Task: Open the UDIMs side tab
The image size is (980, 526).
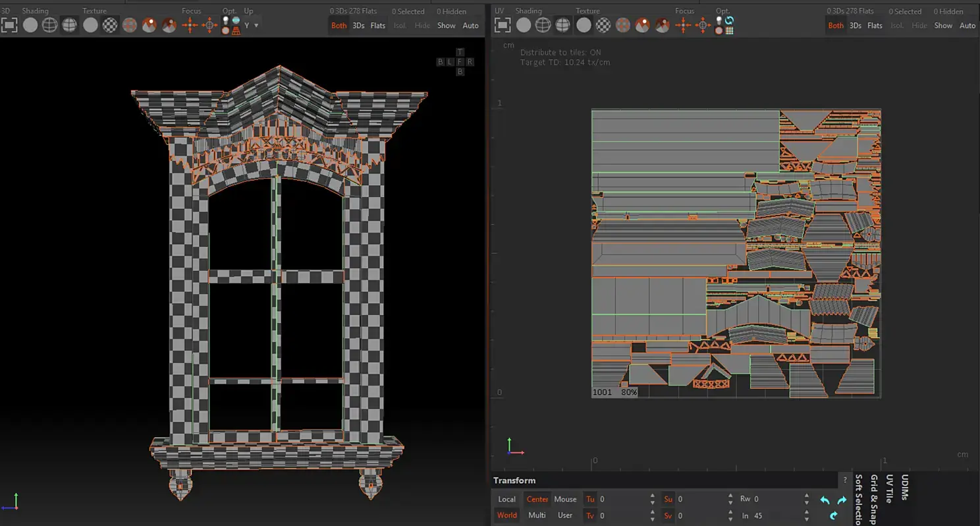Action: click(x=904, y=488)
